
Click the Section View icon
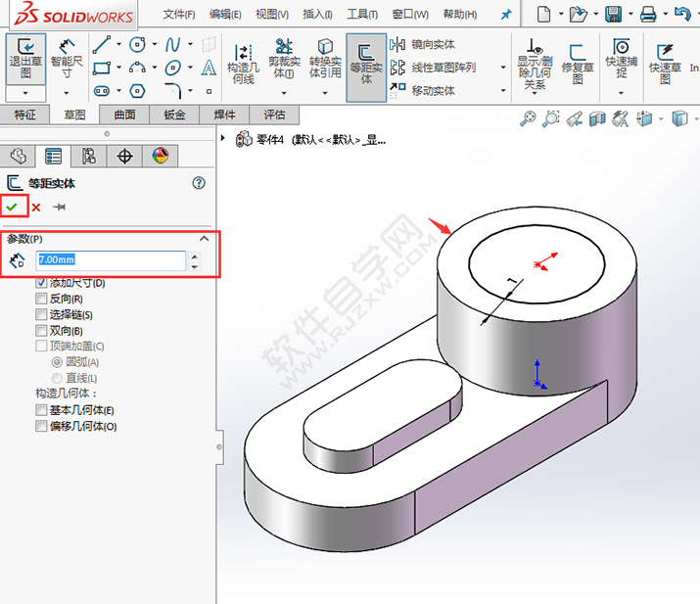pos(597,118)
